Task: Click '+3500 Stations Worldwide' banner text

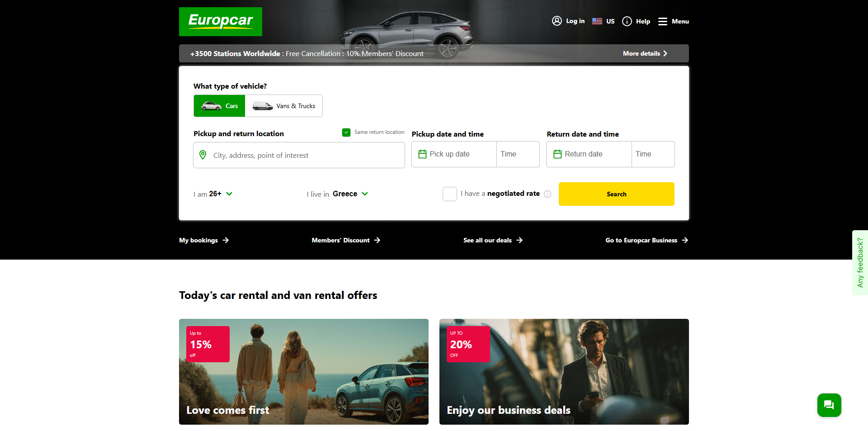Action: click(x=235, y=53)
